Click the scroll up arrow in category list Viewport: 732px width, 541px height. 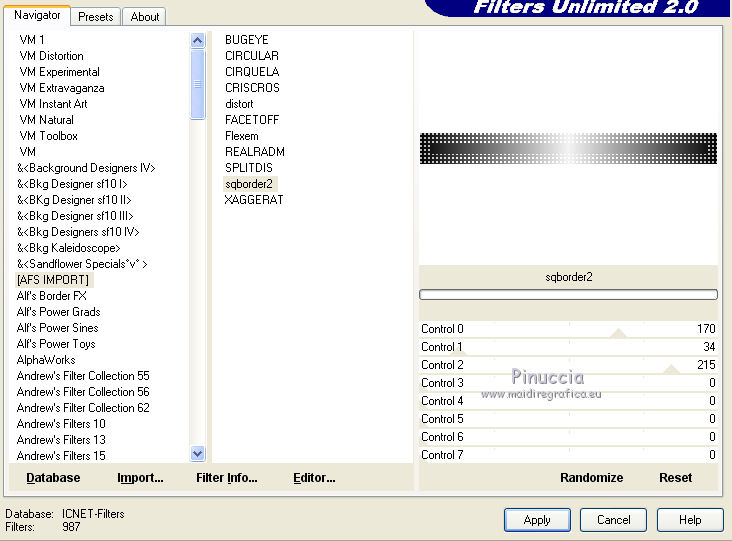coord(198,41)
